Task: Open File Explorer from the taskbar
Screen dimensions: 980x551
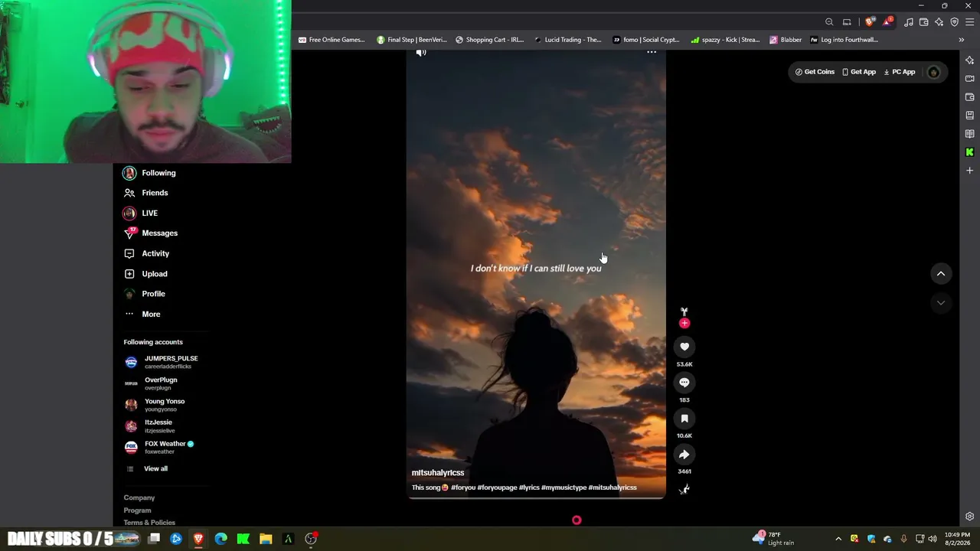Action: coord(266,539)
